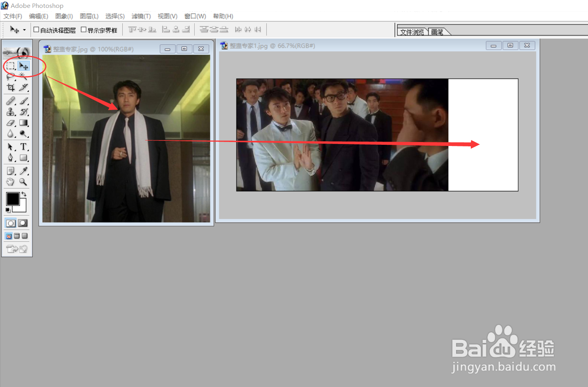Screen dimensions: 588x387
Task: Switch to Quick Mask mode
Action: pyautogui.click(x=23, y=223)
